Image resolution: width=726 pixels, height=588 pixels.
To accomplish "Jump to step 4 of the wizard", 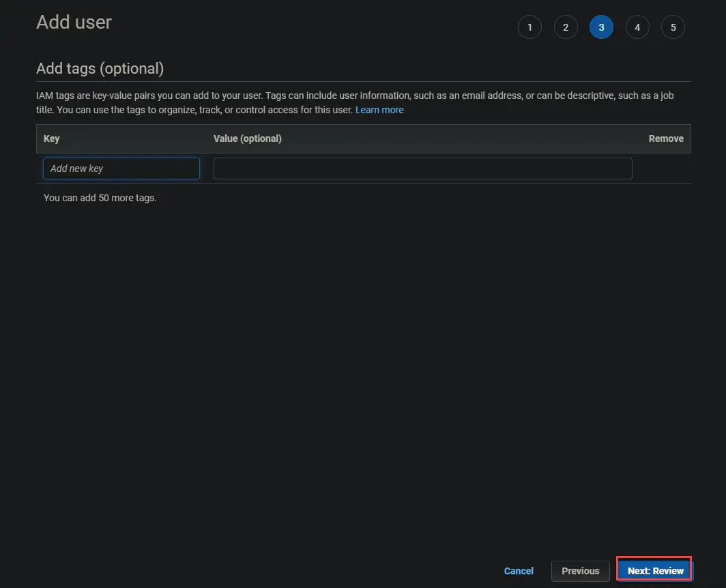I will point(637,27).
